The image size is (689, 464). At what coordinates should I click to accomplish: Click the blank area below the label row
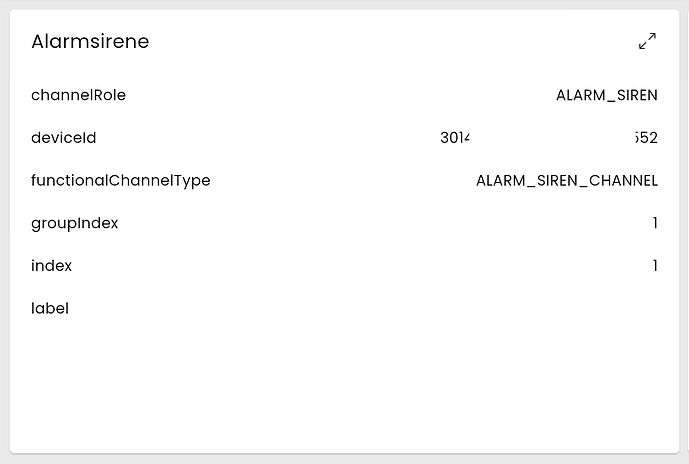pos(344,385)
